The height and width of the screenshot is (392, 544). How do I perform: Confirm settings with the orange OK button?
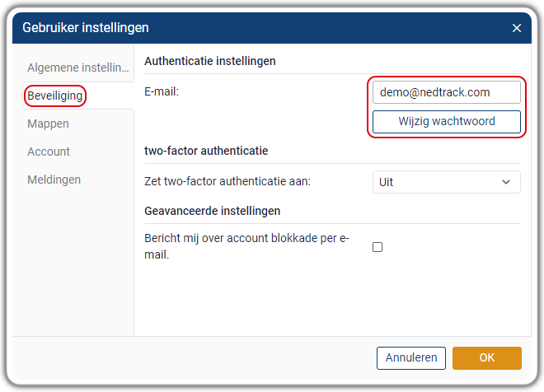[x=487, y=358]
